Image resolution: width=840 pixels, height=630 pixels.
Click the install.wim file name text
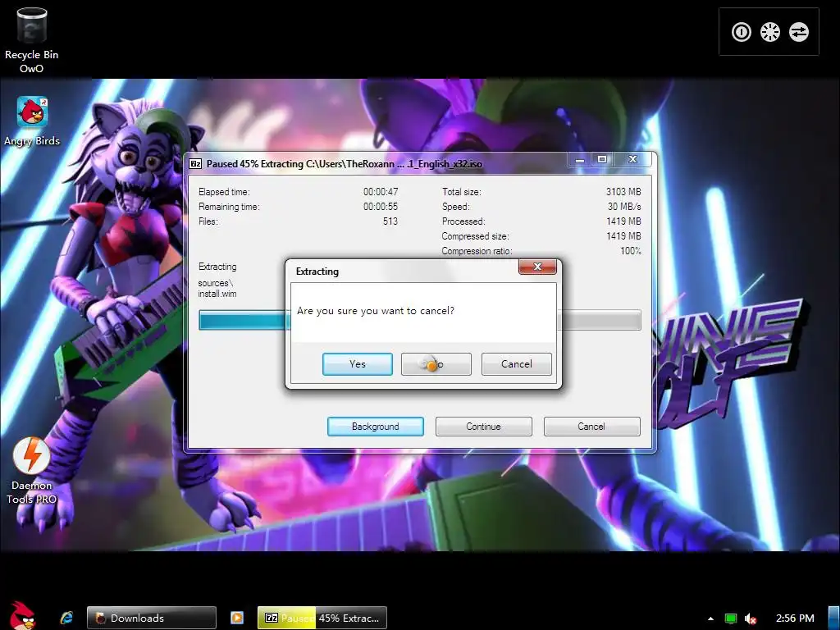point(217,294)
